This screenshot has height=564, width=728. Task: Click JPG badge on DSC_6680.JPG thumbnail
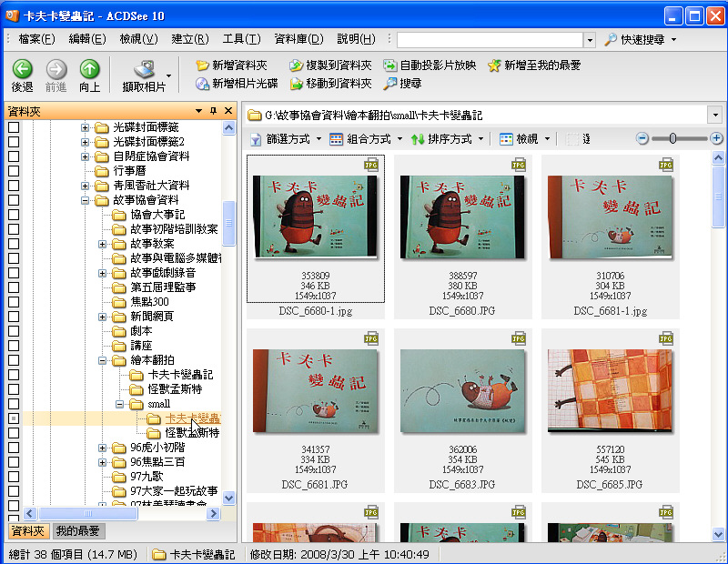click(519, 165)
